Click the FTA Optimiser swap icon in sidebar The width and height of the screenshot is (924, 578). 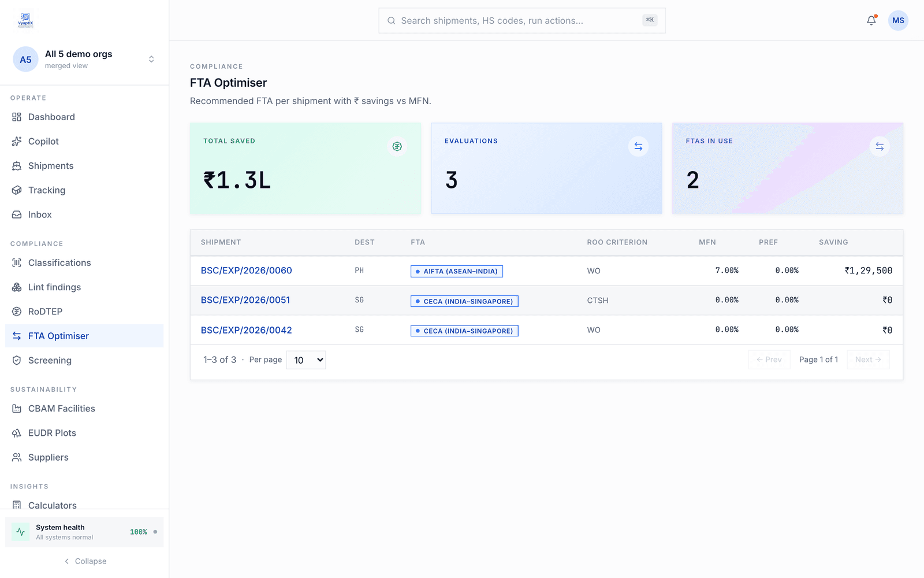(17, 336)
